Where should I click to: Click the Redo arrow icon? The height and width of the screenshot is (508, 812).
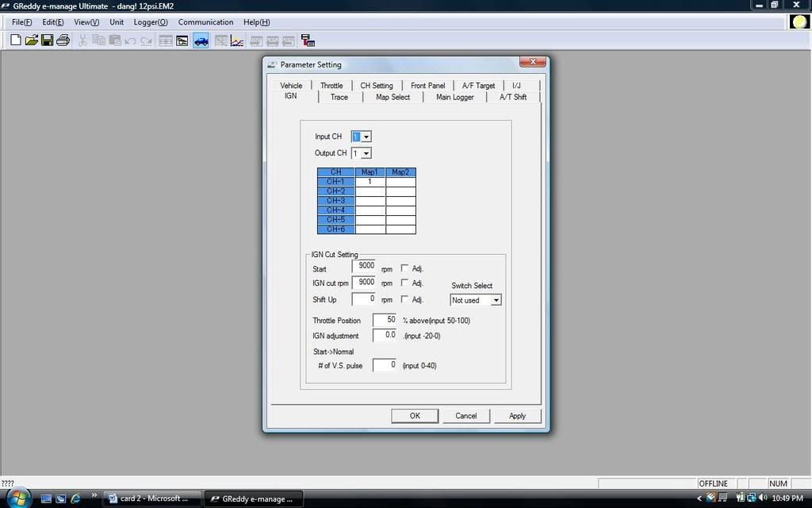point(146,40)
